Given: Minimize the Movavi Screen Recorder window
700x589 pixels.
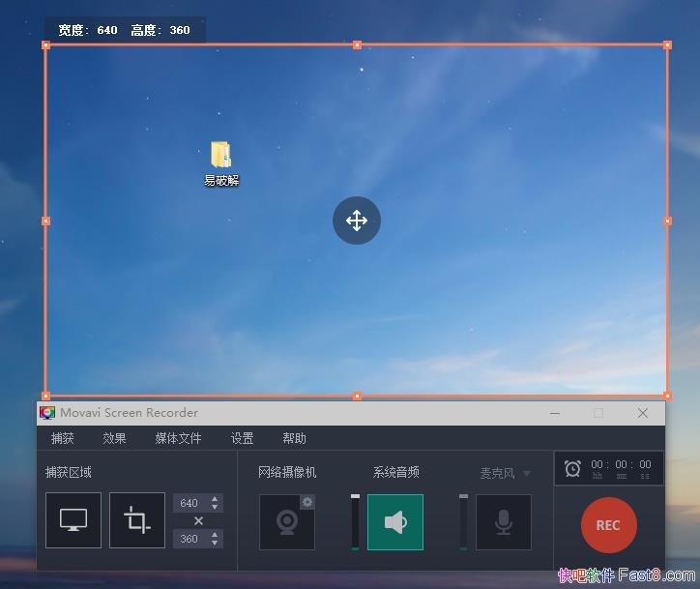Looking at the screenshot, I should point(555,413).
